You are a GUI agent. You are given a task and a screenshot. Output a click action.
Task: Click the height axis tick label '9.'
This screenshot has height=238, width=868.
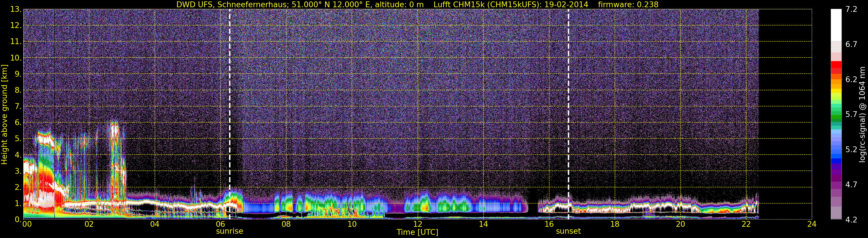click(x=18, y=74)
